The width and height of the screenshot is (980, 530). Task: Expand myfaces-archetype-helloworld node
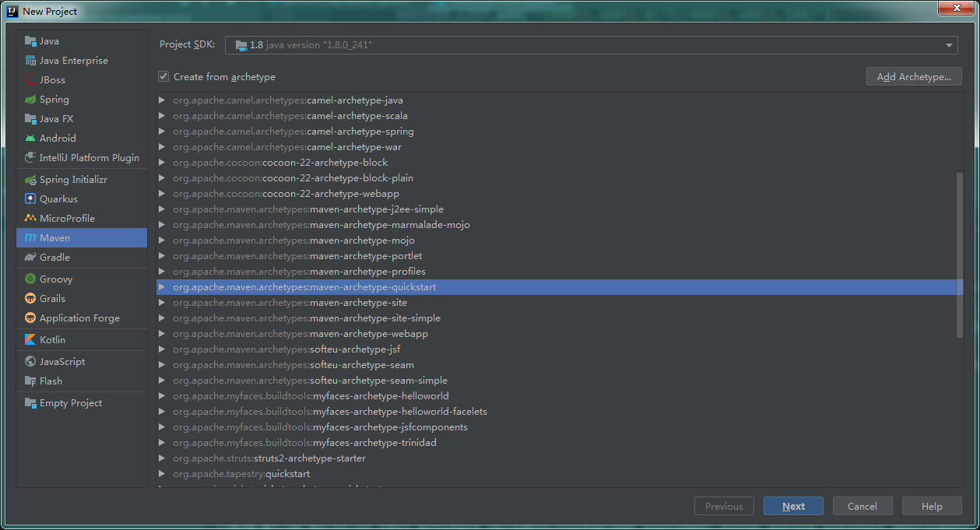(162, 396)
